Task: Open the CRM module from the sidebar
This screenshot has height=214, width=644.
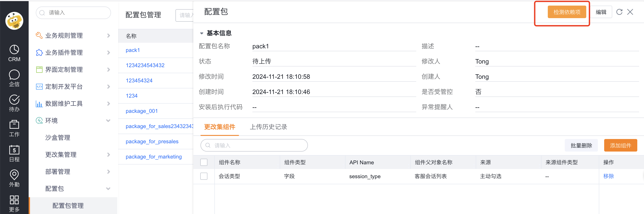Action: click(x=14, y=53)
